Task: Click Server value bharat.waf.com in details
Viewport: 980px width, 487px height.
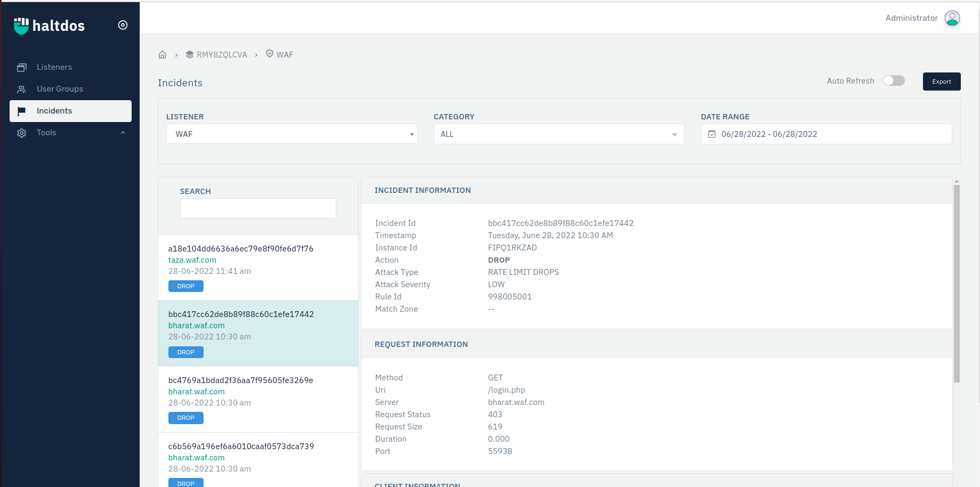Action: (x=516, y=402)
